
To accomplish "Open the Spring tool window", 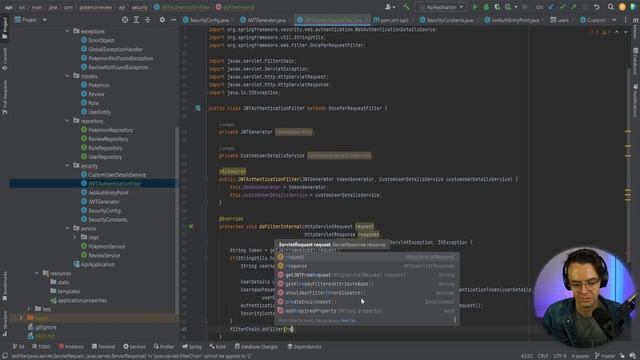I will click(192, 347).
